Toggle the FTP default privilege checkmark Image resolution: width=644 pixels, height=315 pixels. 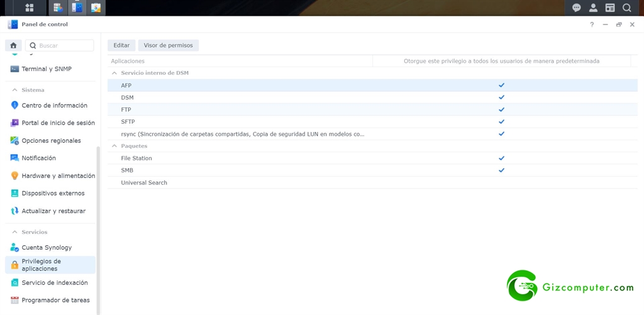(501, 109)
